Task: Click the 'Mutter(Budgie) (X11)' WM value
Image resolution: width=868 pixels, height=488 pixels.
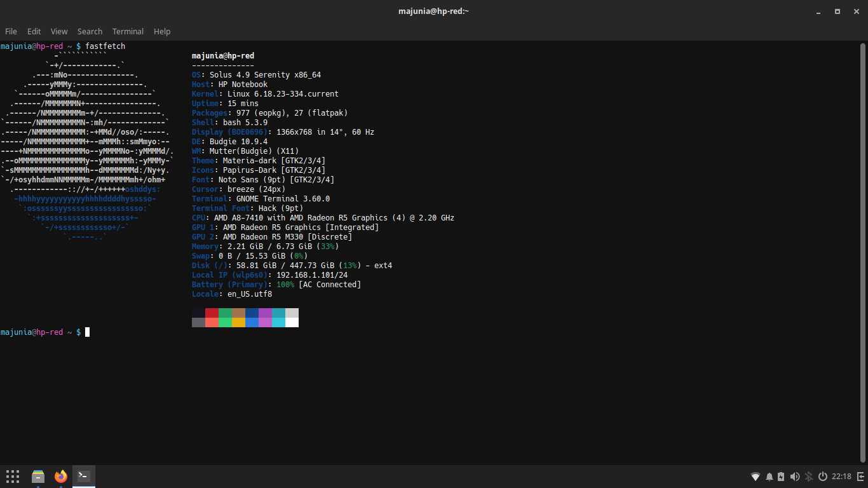Action: (x=254, y=151)
